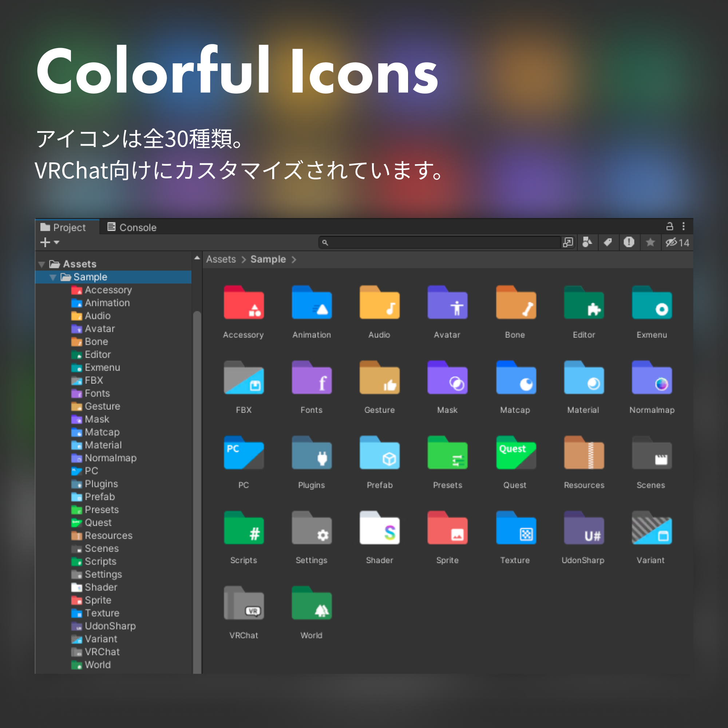Open the search by type filter
The image size is (728, 728).
click(x=588, y=243)
